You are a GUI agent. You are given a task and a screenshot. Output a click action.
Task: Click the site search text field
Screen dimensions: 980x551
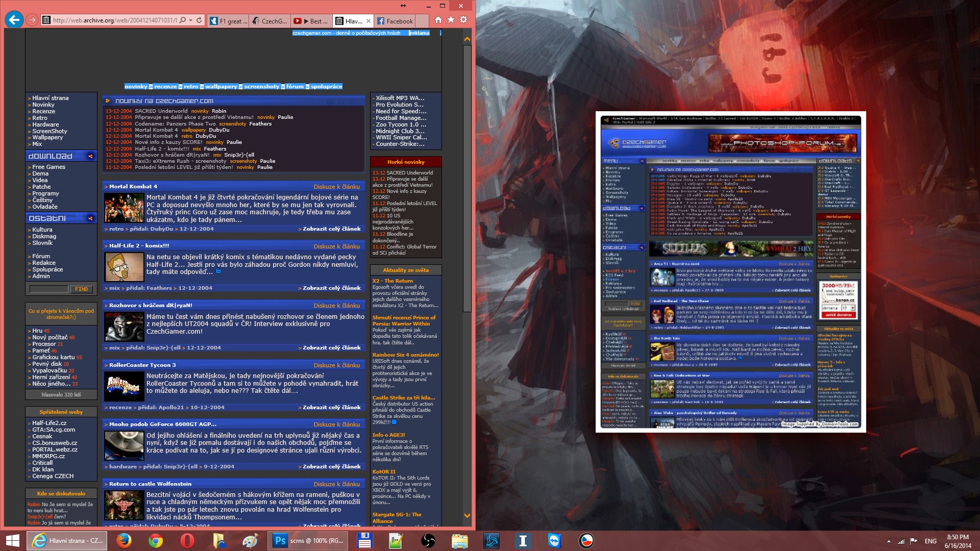tap(48, 289)
